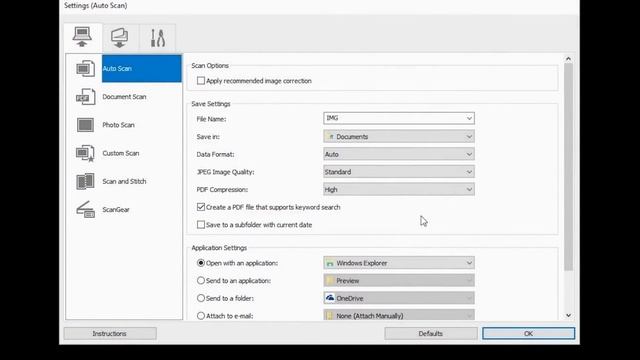Enable Apply recommended image correction
This screenshot has height=360, width=640.
[201, 81]
